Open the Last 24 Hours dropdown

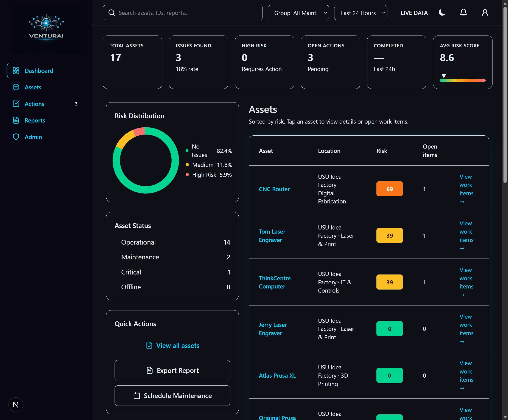coord(360,12)
